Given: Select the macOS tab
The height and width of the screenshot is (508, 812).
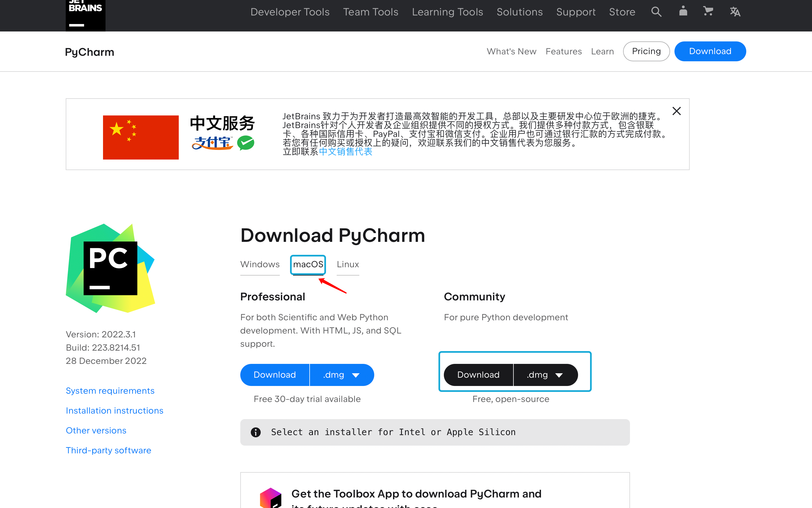Looking at the screenshot, I should click(308, 264).
